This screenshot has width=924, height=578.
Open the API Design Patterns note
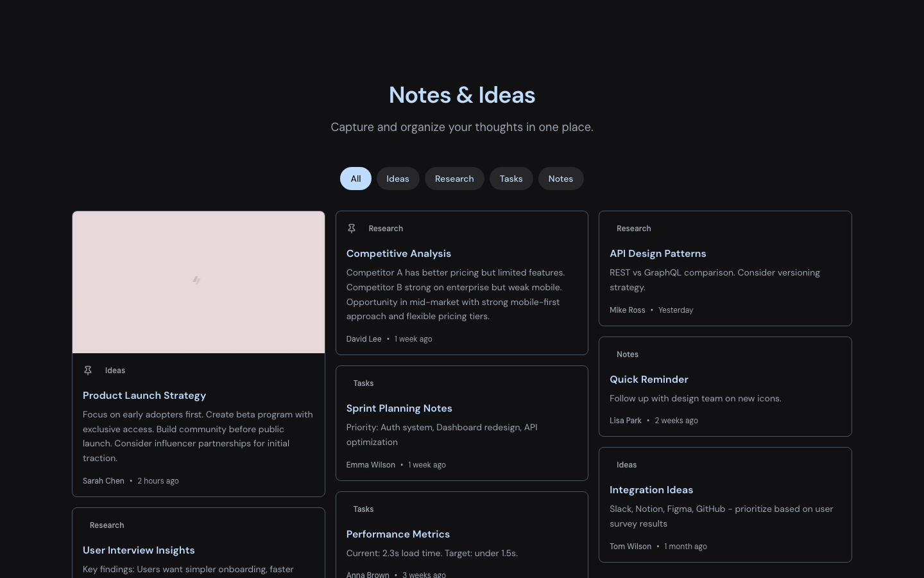[658, 254]
